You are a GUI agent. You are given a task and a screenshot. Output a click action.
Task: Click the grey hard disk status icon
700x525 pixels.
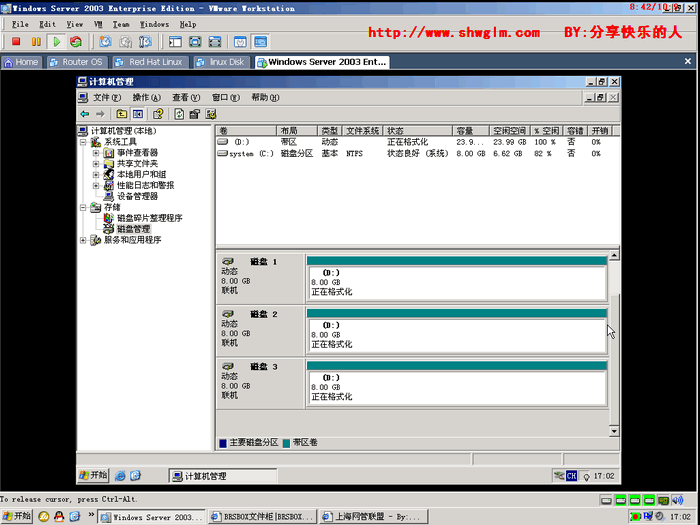pos(606,500)
